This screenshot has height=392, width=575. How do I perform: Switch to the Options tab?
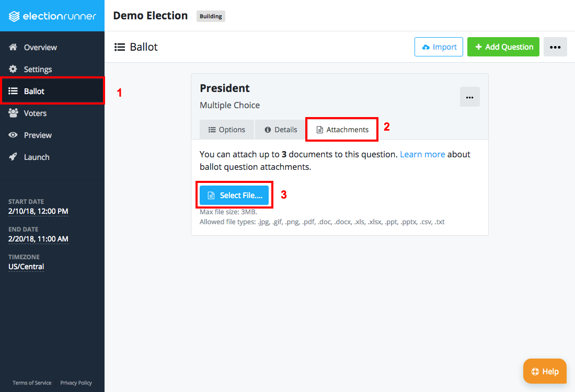click(227, 130)
